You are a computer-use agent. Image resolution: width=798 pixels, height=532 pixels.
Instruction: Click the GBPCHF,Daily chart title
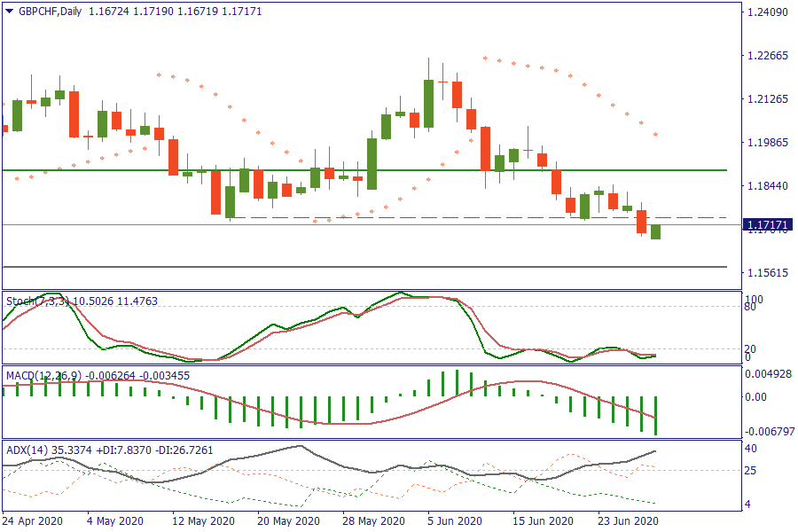click(x=50, y=12)
